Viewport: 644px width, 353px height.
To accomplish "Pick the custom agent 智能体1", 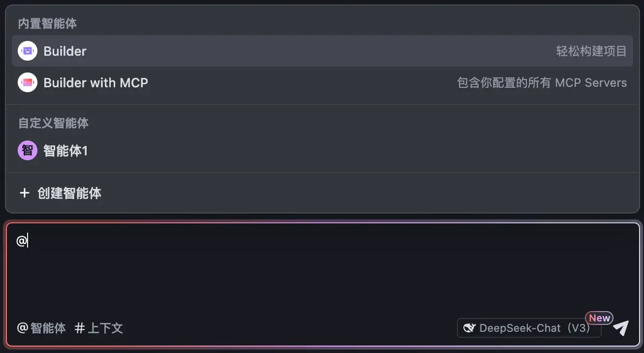I will [322, 150].
